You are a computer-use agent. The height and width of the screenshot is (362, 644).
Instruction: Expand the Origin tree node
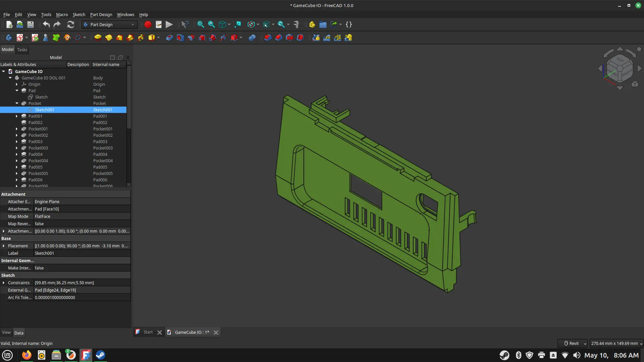click(17, 84)
